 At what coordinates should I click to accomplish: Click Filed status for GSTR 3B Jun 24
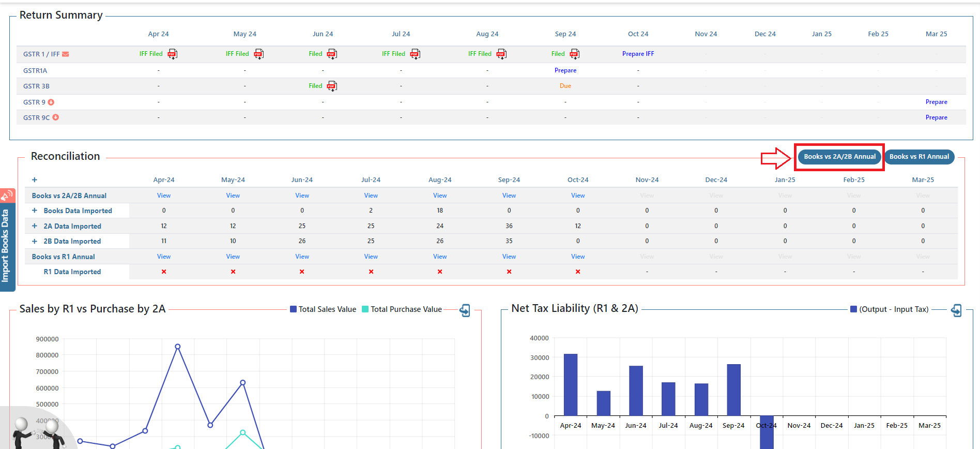click(315, 86)
